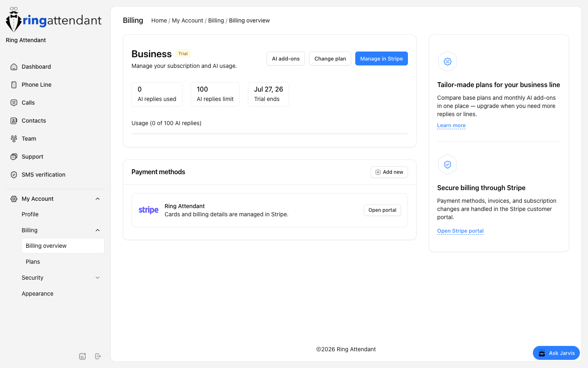Click the Ring Attendant logo
This screenshot has height=368, width=588.
pos(53,20)
